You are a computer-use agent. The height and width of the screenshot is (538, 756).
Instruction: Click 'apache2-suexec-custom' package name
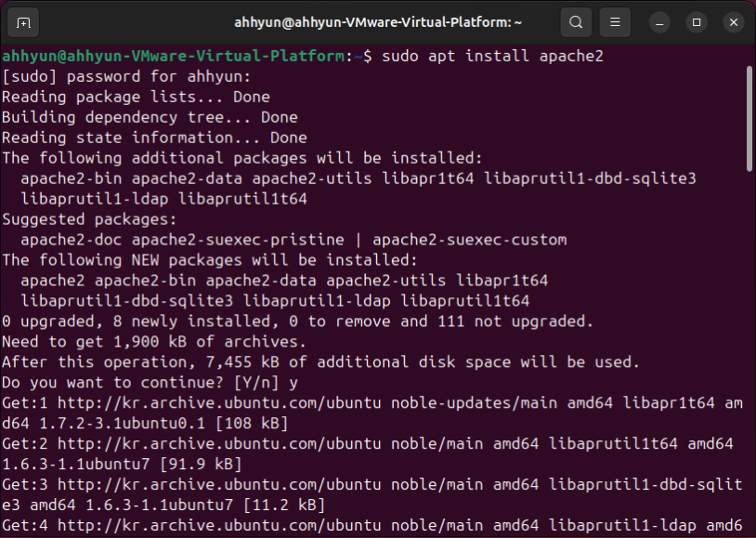(470, 240)
